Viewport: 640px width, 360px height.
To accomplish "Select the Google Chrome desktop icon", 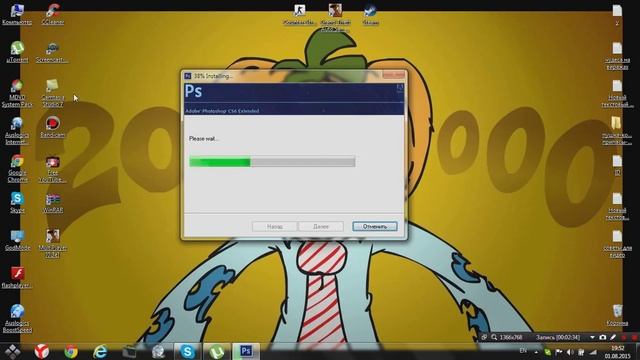I will coord(17,169).
